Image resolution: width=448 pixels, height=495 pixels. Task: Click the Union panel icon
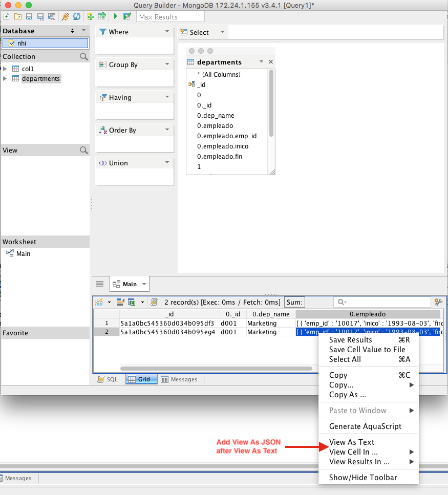tap(102, 163)
